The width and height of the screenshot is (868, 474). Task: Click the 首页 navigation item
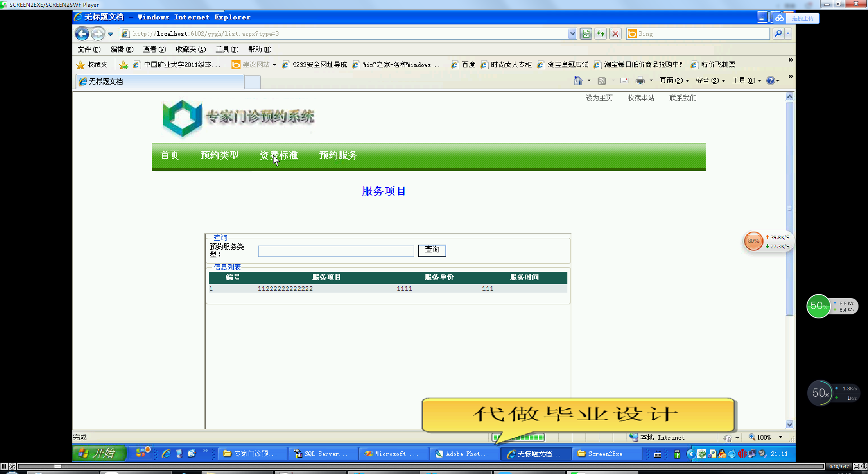[x=170, y=155]
